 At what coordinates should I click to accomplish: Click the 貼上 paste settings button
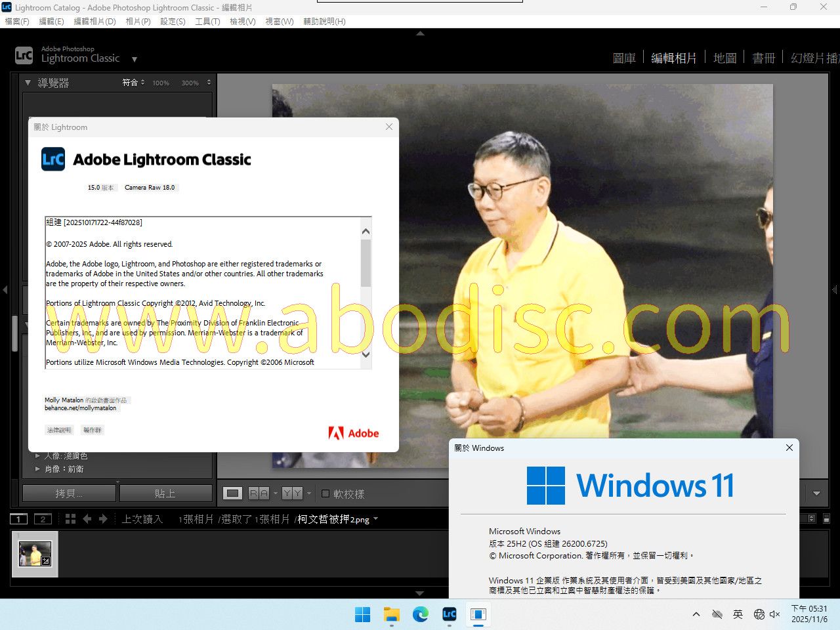coord(165,493)
